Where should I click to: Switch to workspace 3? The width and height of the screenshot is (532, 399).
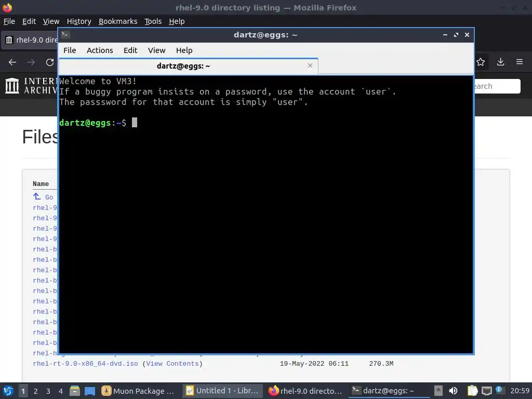tap(48, 391)
